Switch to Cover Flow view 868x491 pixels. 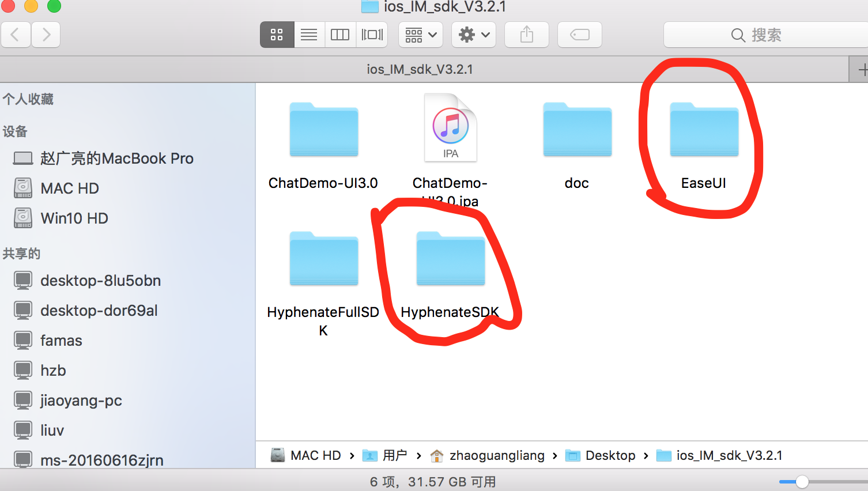point(372,35)
